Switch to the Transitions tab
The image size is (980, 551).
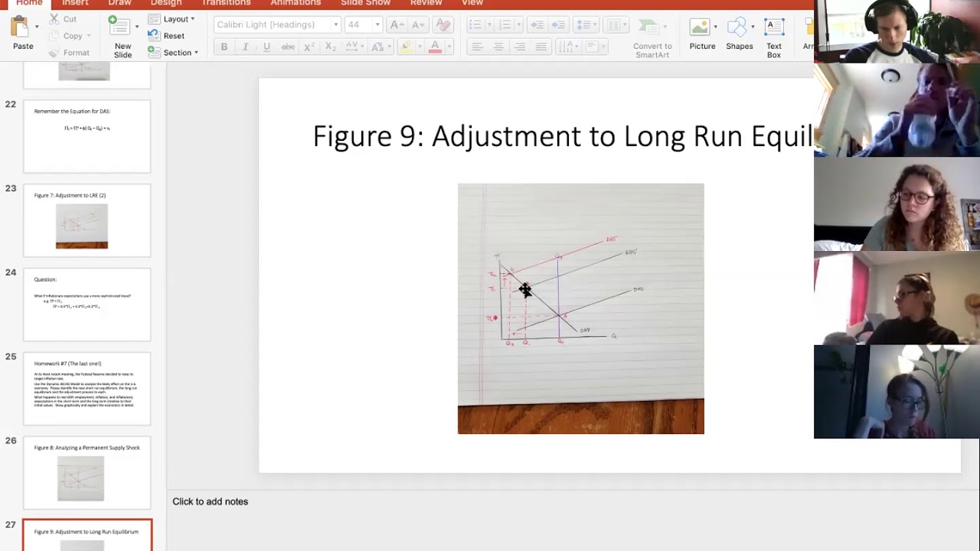click(x=227, y=3)
